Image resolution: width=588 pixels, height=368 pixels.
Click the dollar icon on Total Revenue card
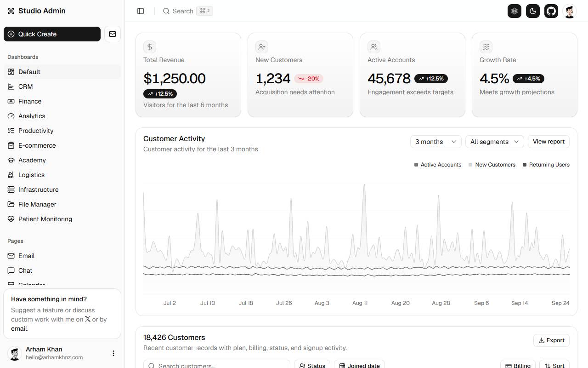pyautogui.click(x=150, y=47)
